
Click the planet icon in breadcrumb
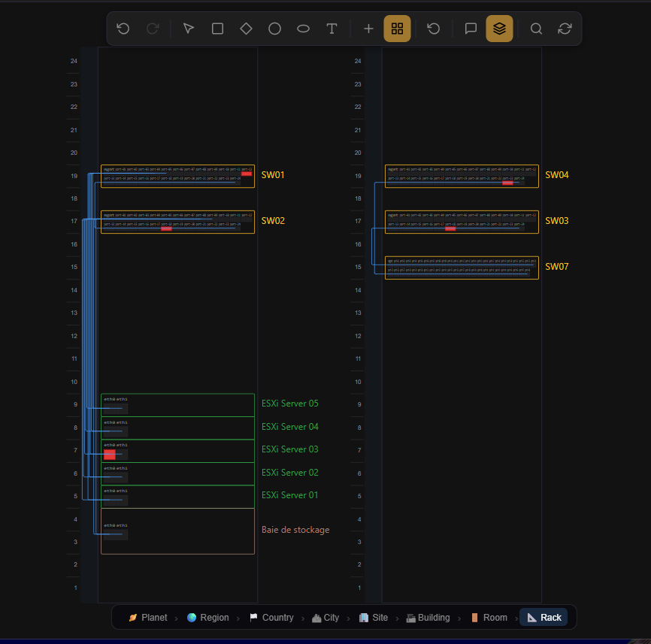[133, 618]
